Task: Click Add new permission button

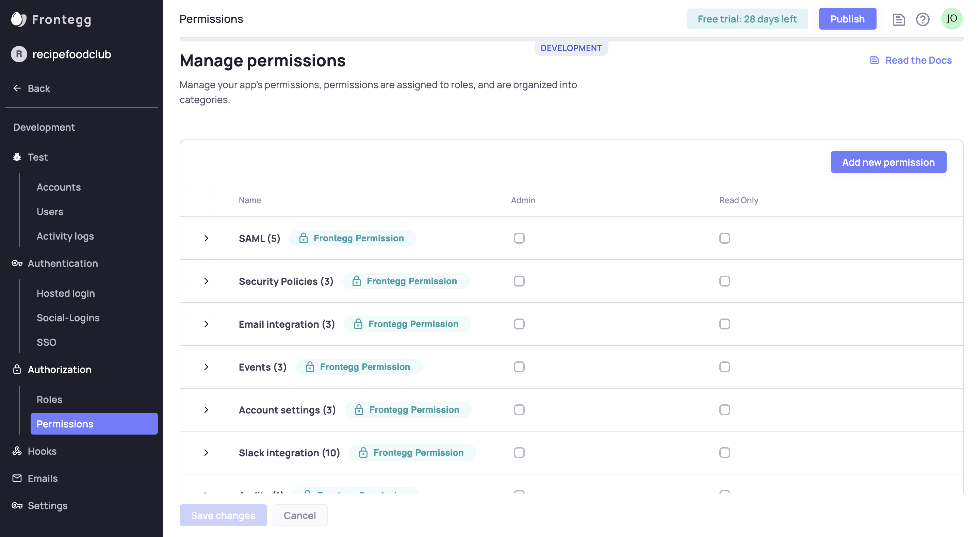Action: (888, 162)
